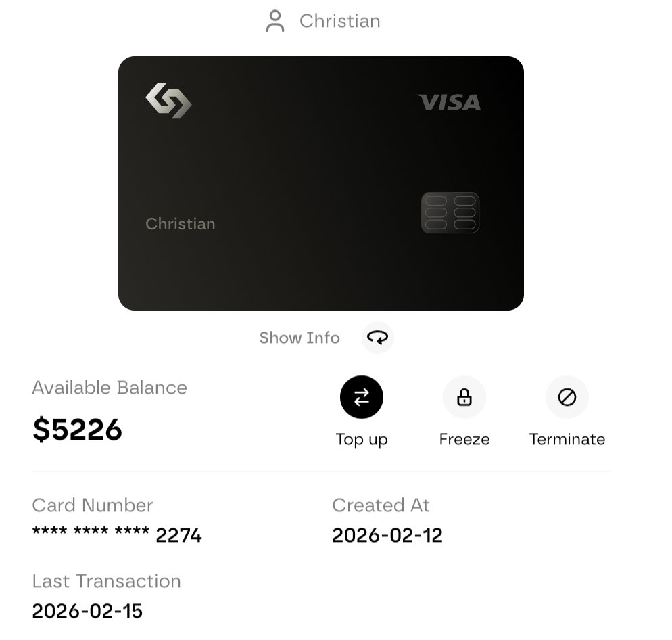Viewport: 672px width, 640px height.
Task: Click the Available Balance label
Action: [110, 388]
